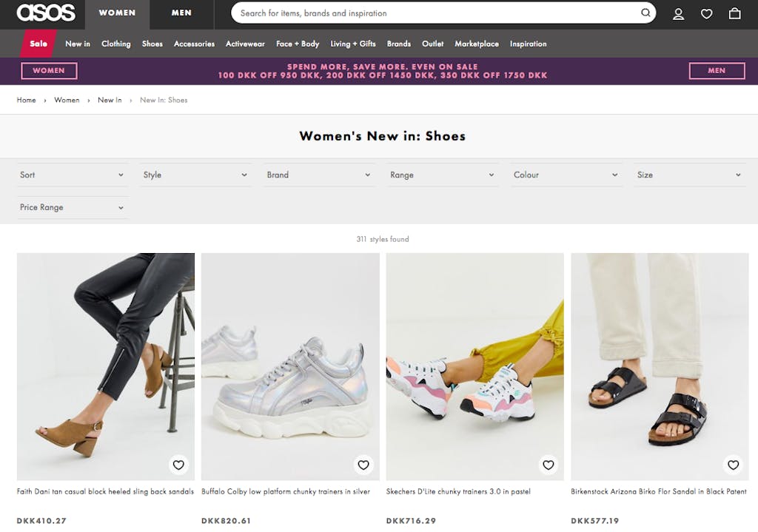Viewport: 758px width, 532px height.
Task: Open the Living + Gifts menu
Action: point(353,44)
